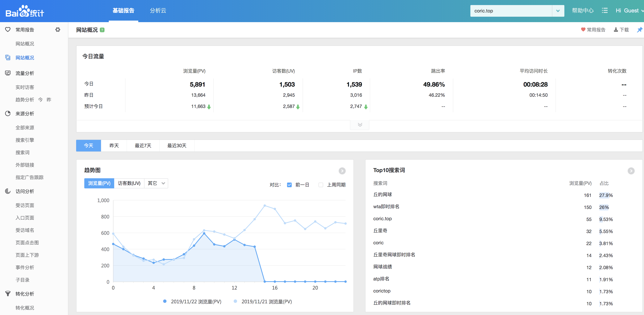Viewport: 644px width, 315px height.
Task: Open 受访页面 in the sidebar
Action: 25,205
